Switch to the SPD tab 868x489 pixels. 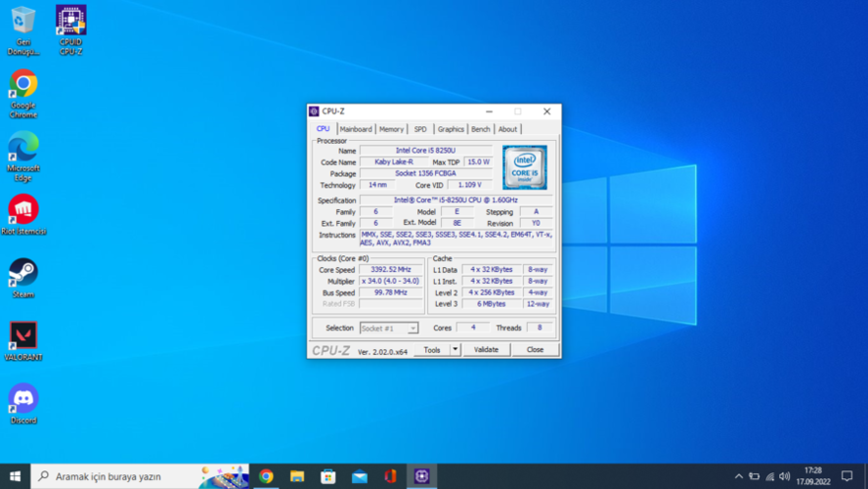pos(420,129)
